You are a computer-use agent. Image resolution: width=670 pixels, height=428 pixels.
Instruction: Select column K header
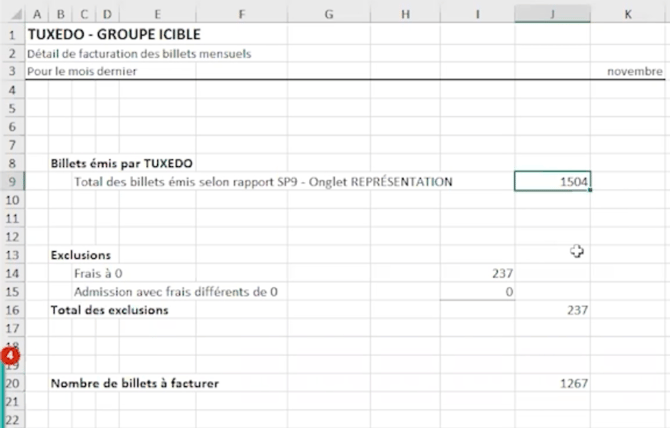(x=628, y=14)
